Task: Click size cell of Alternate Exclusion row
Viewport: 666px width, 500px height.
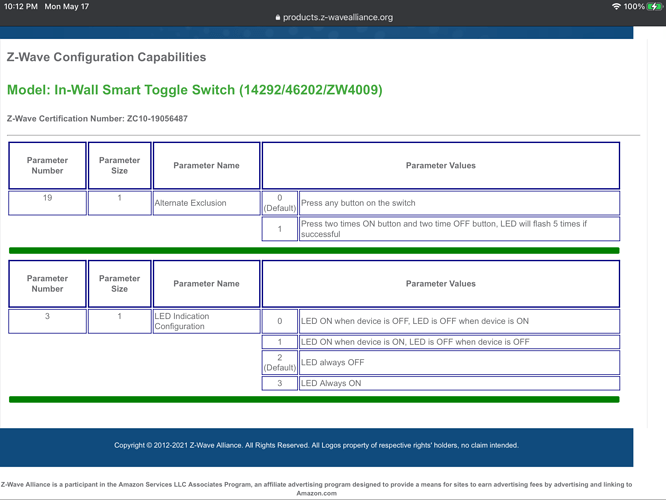Action: coord(119,203)
